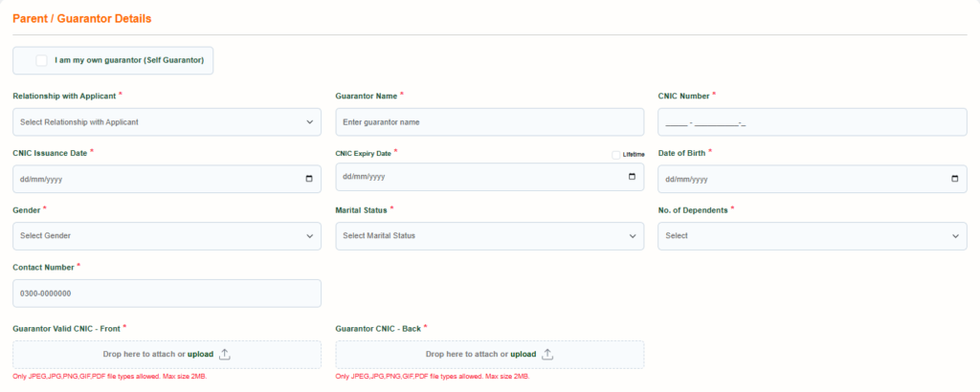The width and height of the screenshot is (980, 392).
Task: Click the file types note under CNIC Front
Action: [x=109, y=377]
